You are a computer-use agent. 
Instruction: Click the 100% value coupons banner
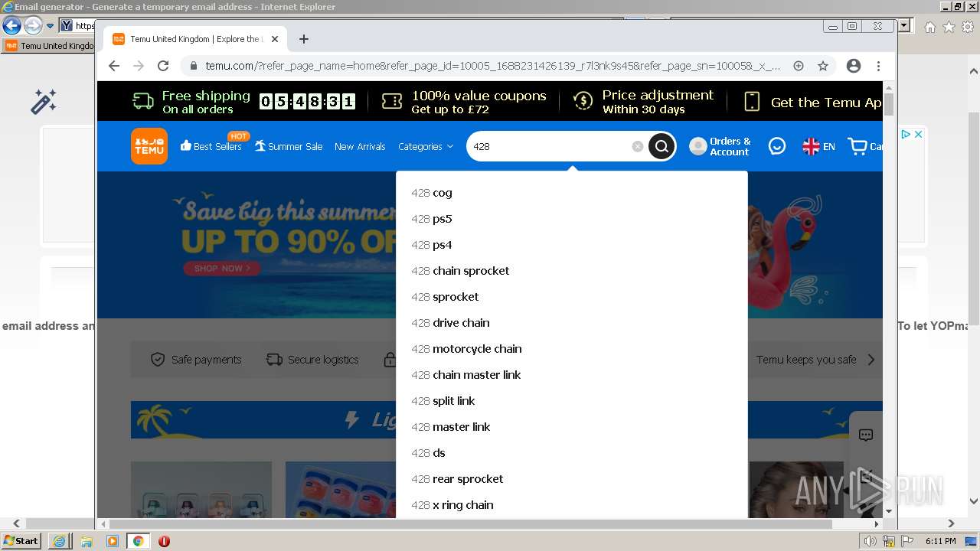tap(464, 102)
